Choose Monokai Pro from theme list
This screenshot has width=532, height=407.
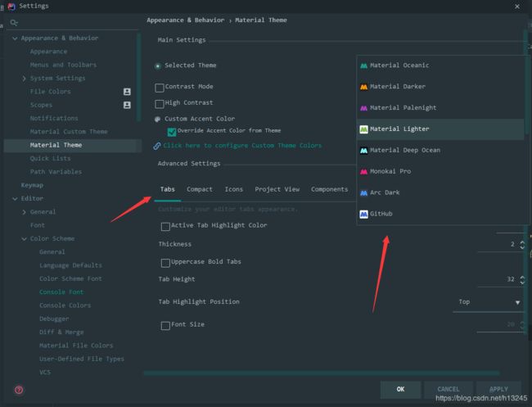tap(440, 172)
